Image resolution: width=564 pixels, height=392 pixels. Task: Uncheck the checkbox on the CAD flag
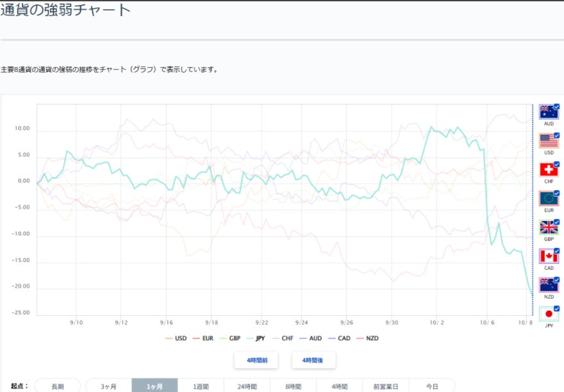[556, 251]
